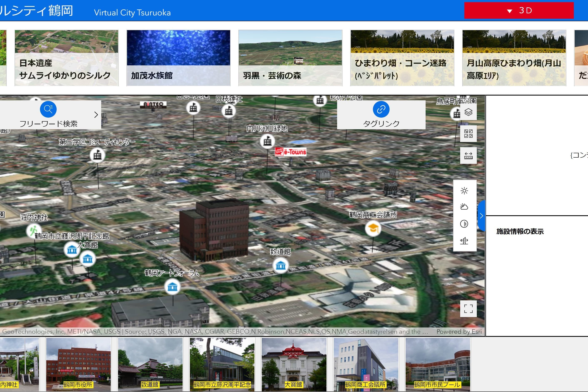This screenshot has width=588, height=392.
Task: Click the 藤沢周平記念館 museum marker on map
Action: click(72, 249)
